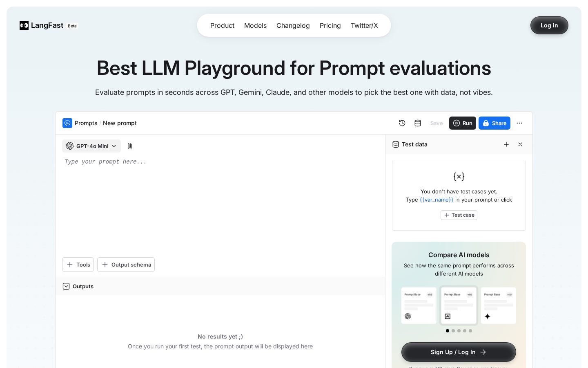Screen dimensions: 588x368
Task: Click the Prompts chat bubble icon
Action: click(x=67, y=123)
